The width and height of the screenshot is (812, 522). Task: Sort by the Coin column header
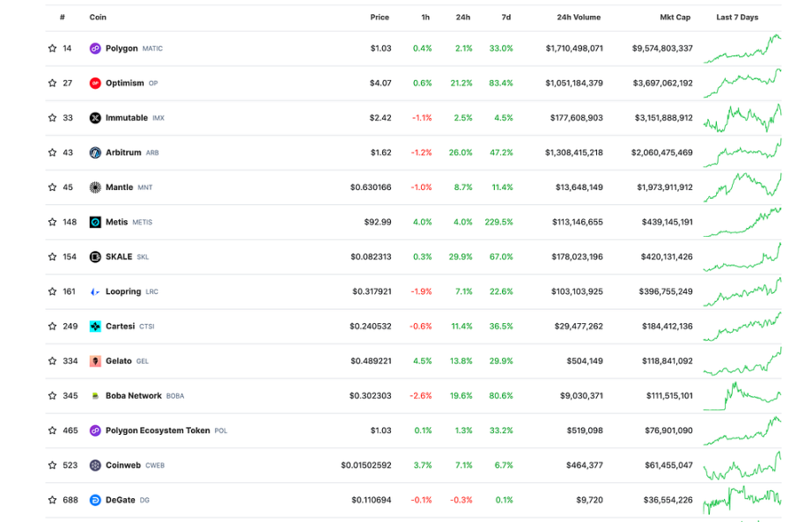pos(98,17)
